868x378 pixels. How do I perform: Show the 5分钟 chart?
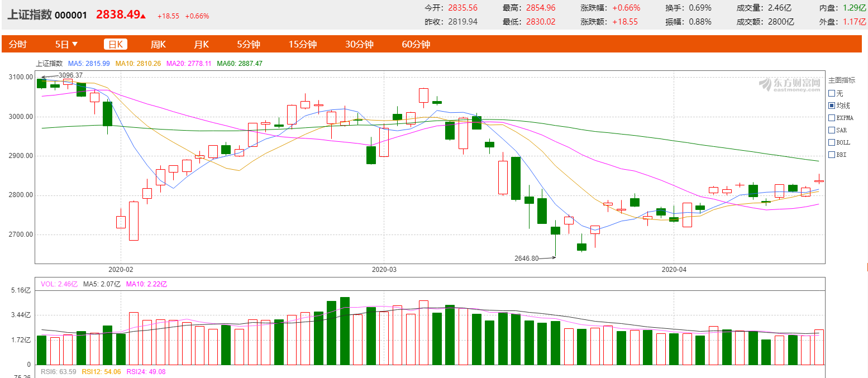[249, 45]
